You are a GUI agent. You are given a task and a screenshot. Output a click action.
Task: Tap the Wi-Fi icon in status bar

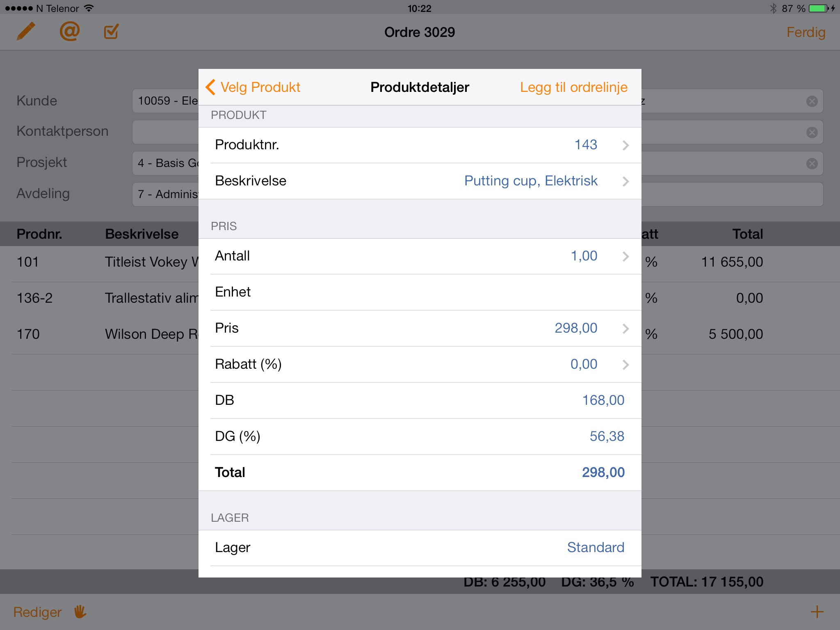[x=89, y=8]
